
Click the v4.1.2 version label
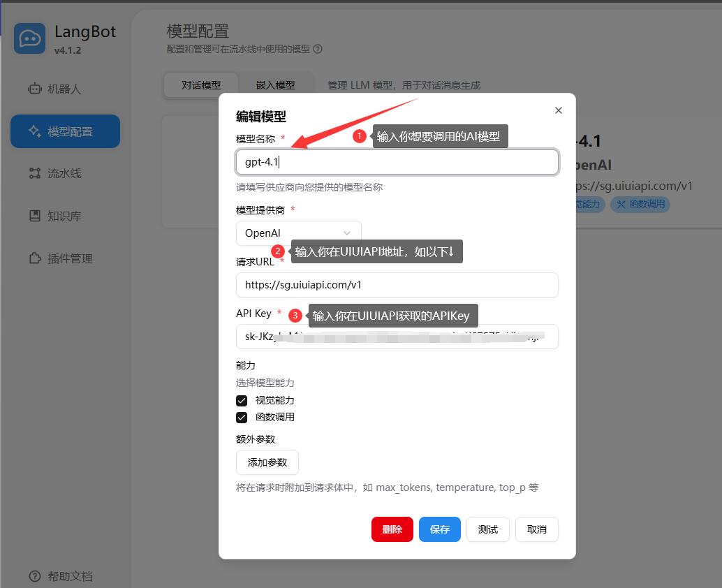pyautogui.click(x=68, y=51)
